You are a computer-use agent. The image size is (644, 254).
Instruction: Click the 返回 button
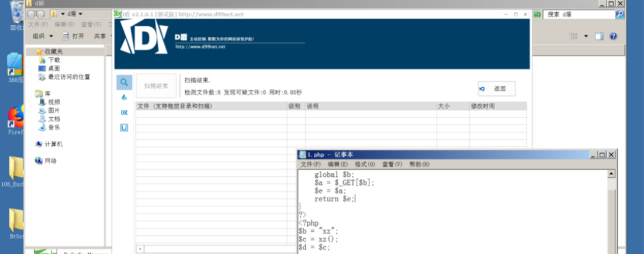[x=497, y=88]
